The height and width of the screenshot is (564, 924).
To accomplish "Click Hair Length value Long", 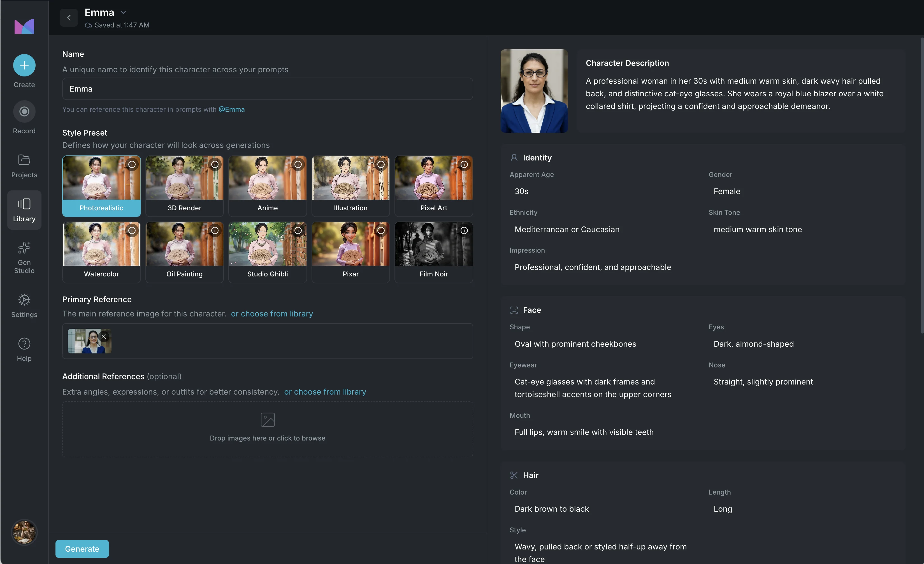I will click(723, 509).
